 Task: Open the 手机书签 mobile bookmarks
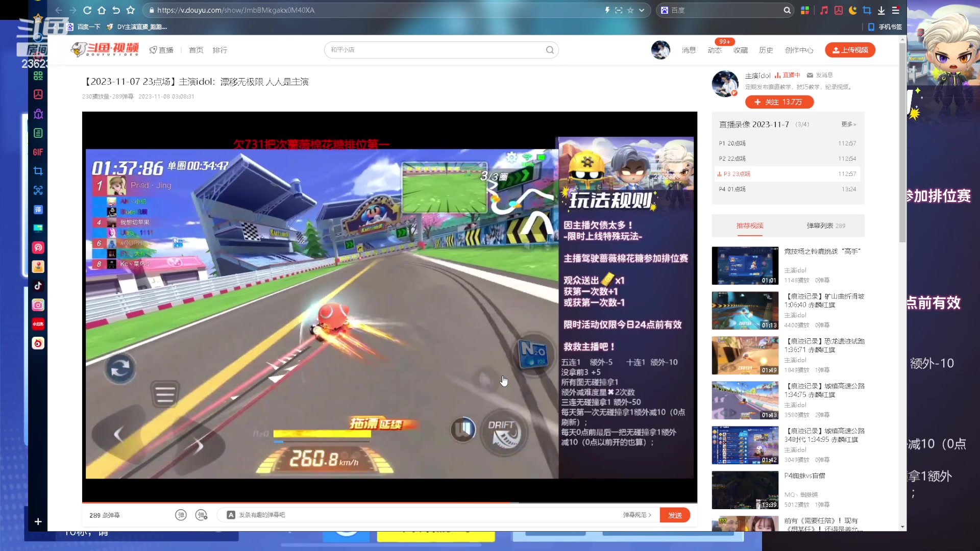pos(885,27)
